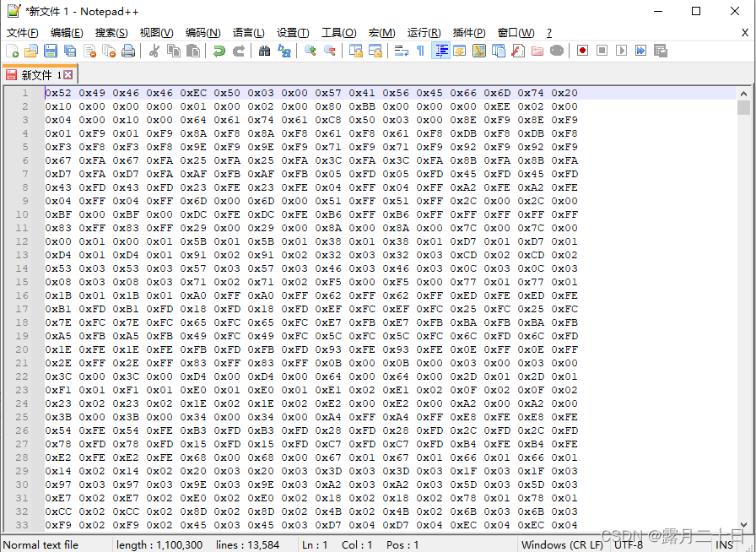
Task: Open the 语言(L) menu
Action: pyautogui.click(x=248, y=33)
